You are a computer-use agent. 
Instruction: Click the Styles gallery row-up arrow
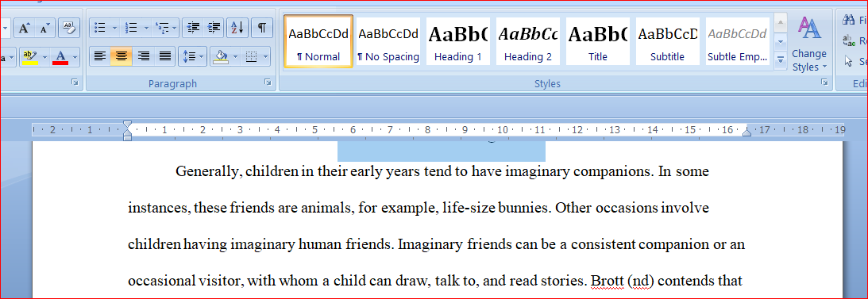(x=781, y=24)
